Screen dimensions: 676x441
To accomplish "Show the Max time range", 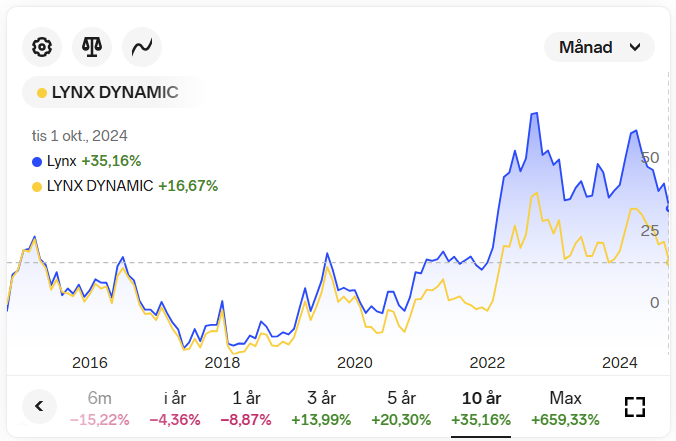I will click(x=565, y=407).
